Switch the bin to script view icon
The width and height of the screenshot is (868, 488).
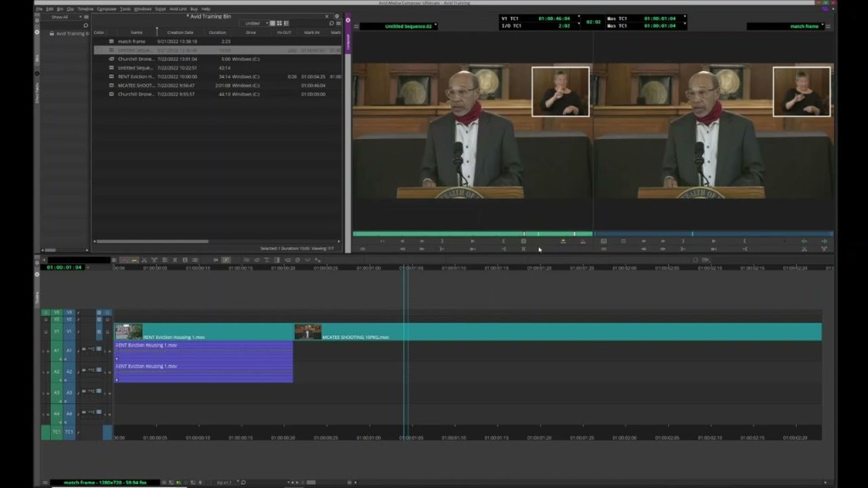point(286,23)
